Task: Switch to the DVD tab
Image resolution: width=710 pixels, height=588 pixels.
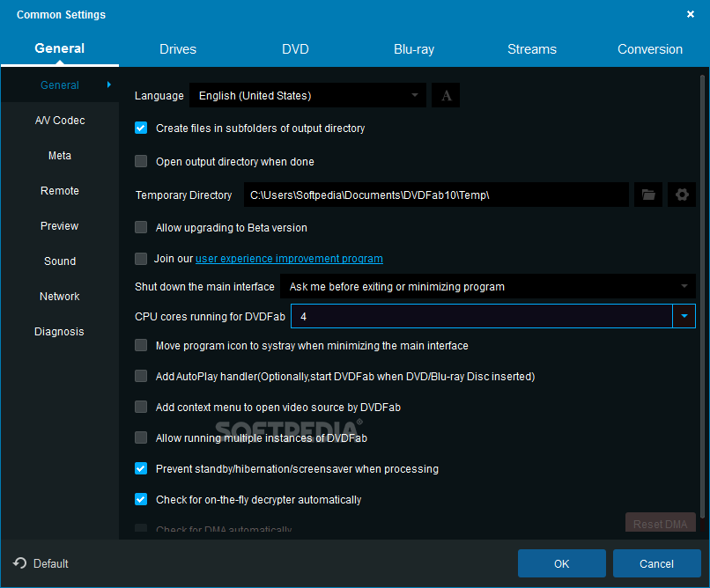Action: tap(295, 49)
